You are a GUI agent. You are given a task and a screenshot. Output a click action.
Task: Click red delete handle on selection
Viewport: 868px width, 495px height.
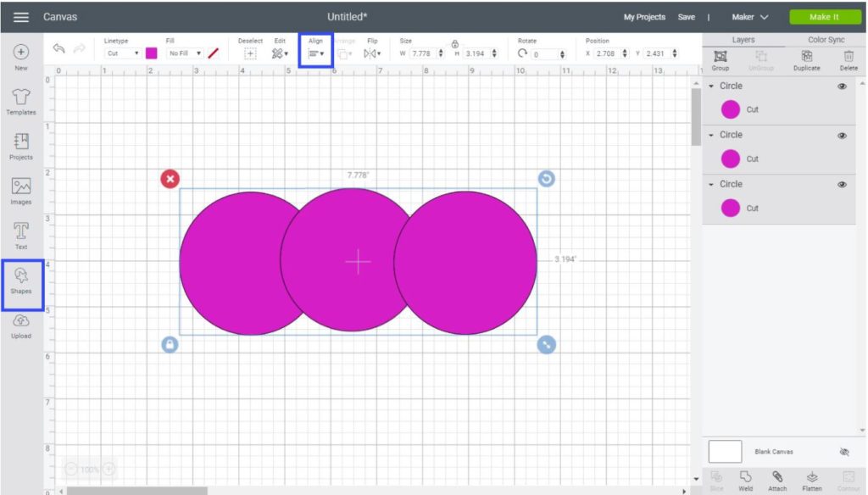(170, 179)
